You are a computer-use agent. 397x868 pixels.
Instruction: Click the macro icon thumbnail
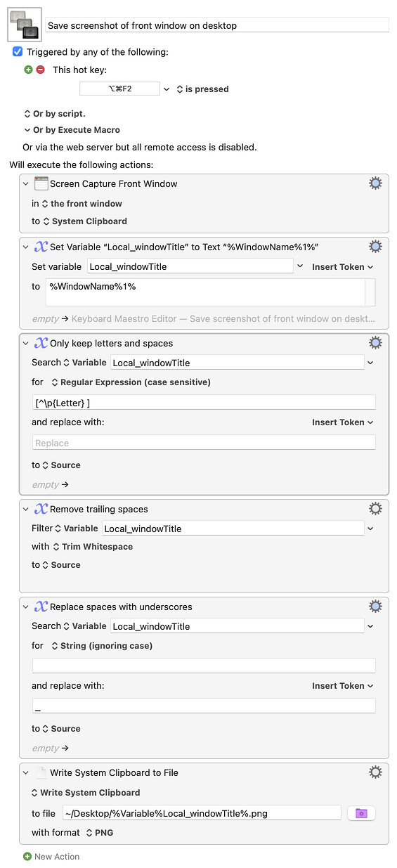25,25
